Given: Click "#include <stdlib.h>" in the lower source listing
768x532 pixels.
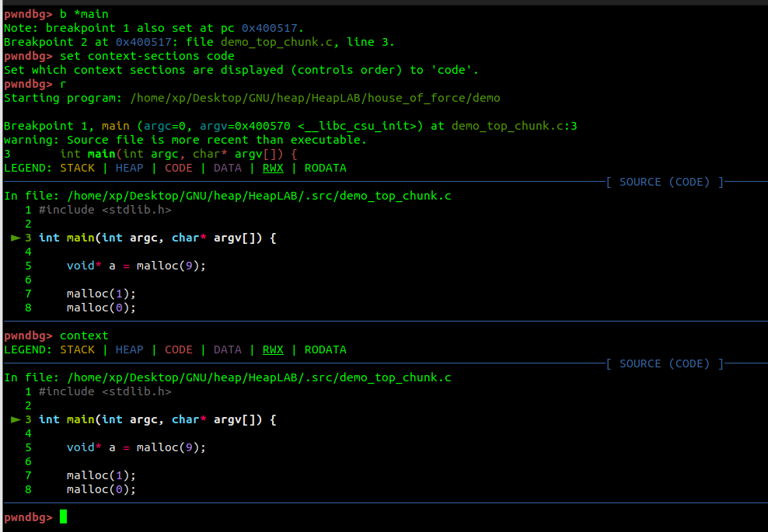Looking at the screenshot, I should click(105, 391).
